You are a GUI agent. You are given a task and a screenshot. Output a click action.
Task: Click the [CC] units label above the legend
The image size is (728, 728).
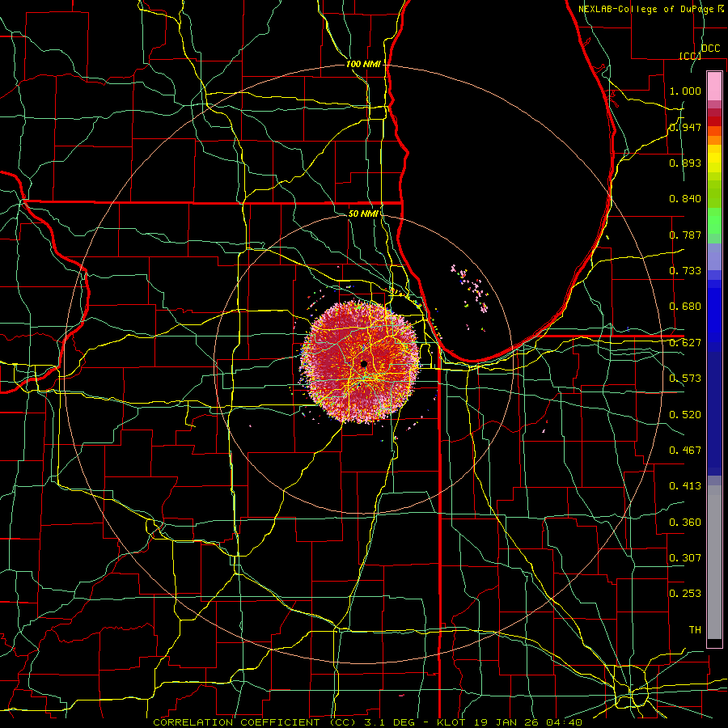[x=690, y=56]
